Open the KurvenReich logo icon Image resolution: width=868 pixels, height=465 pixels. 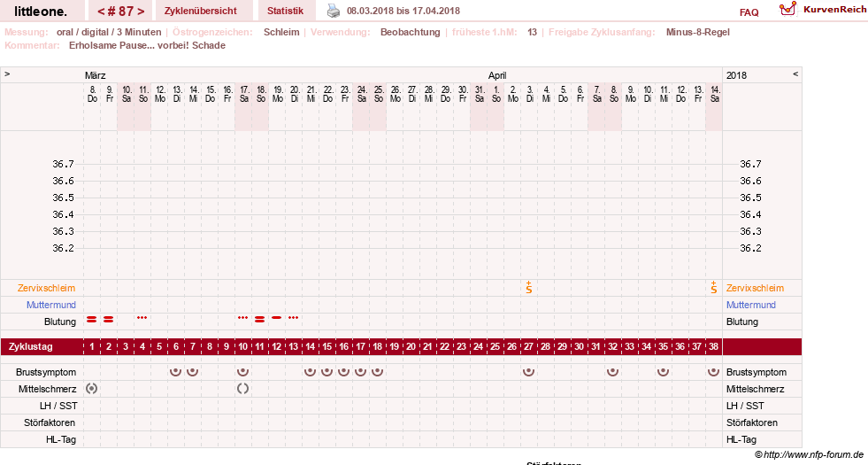pos(787,9)
